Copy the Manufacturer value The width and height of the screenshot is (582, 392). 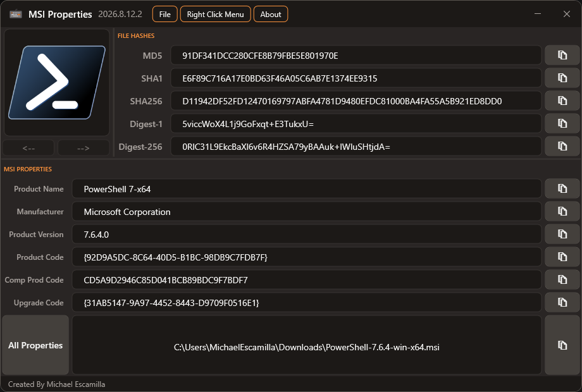coord(562,211)
